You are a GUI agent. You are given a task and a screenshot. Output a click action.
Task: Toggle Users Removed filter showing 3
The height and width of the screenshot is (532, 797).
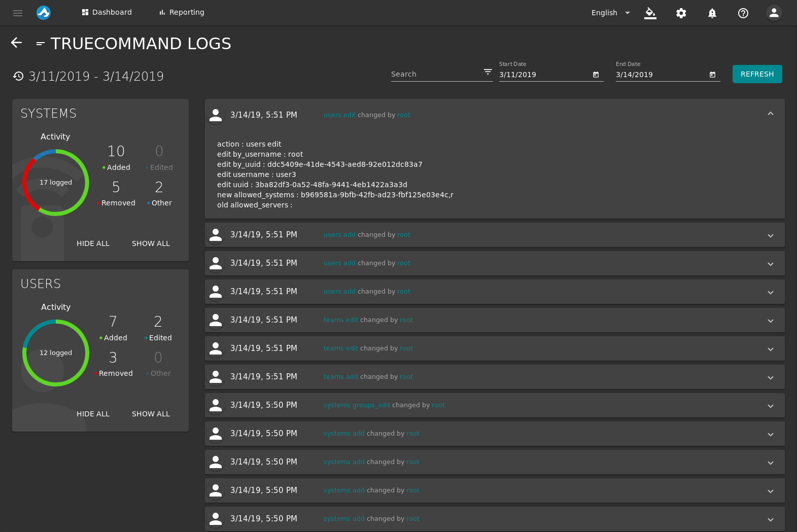coord(113,364)
